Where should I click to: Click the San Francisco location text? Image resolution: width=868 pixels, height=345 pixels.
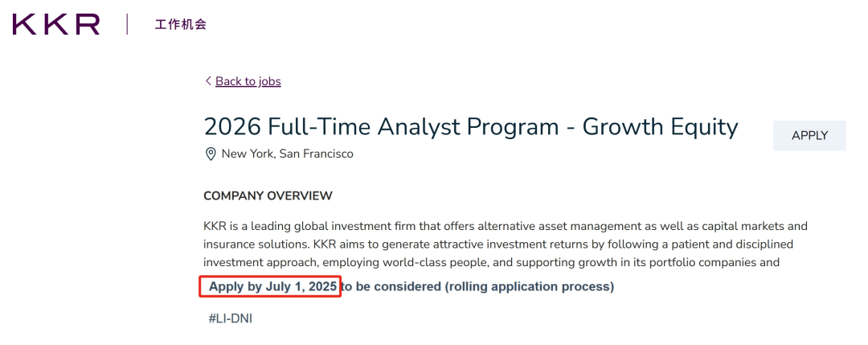316,154
